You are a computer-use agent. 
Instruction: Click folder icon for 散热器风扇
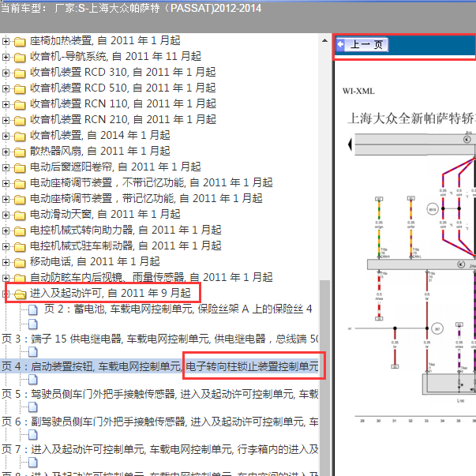point(20,152)
